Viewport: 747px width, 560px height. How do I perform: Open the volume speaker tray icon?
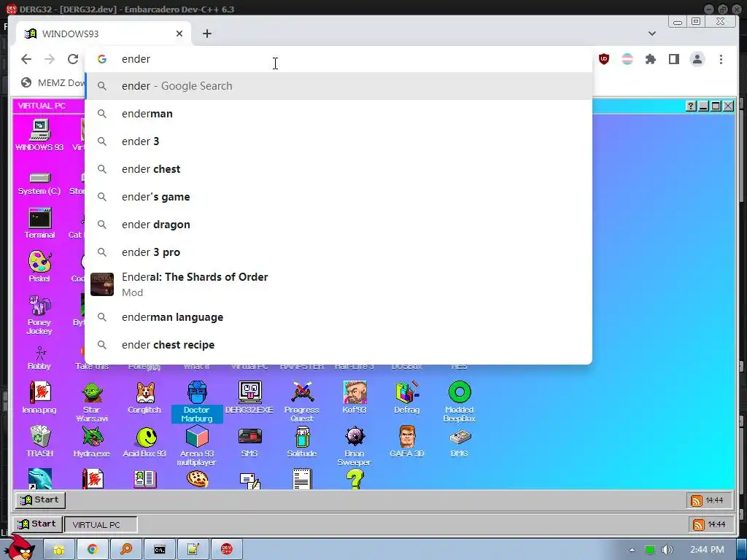(x=667, y=550)
